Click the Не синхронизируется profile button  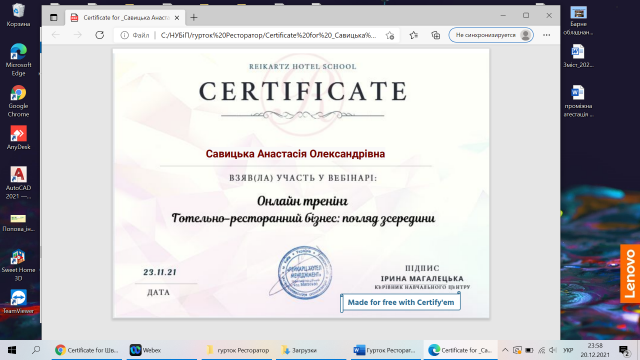coord(491,35)
